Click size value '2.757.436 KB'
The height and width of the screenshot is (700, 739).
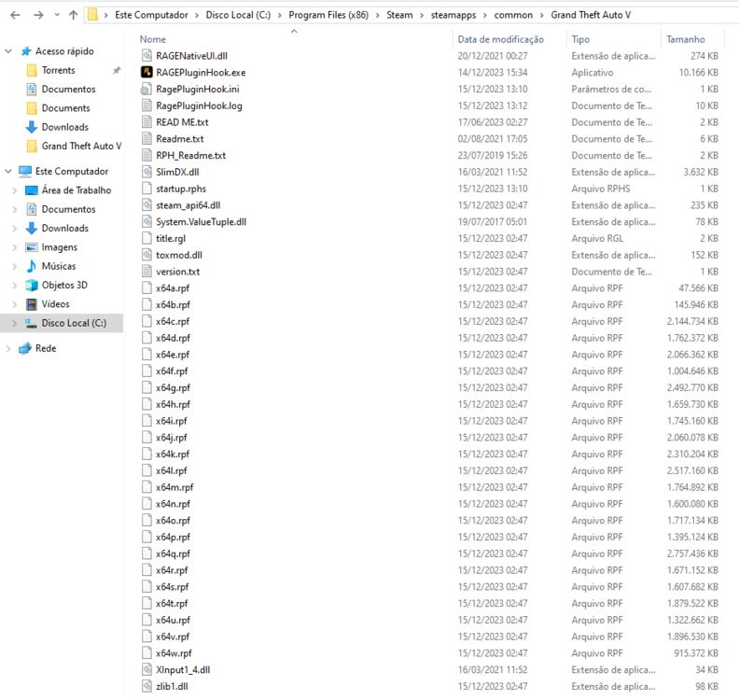click(692, 553)
